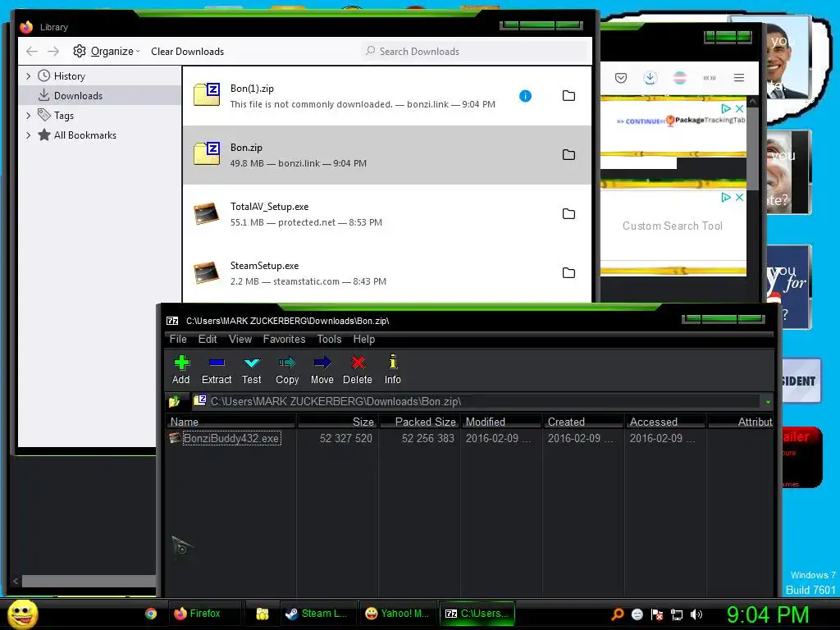Click Clear Downloads in the Library

coord(188,52)
